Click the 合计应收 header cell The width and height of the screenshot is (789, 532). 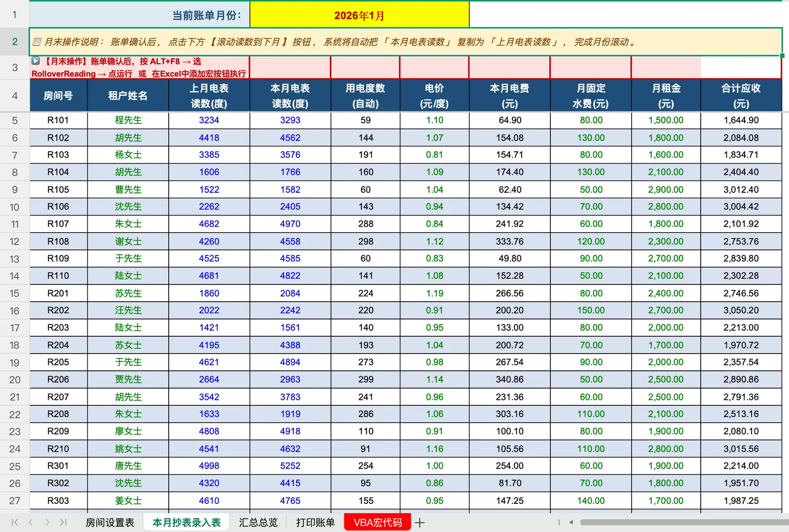coord(741,96)
